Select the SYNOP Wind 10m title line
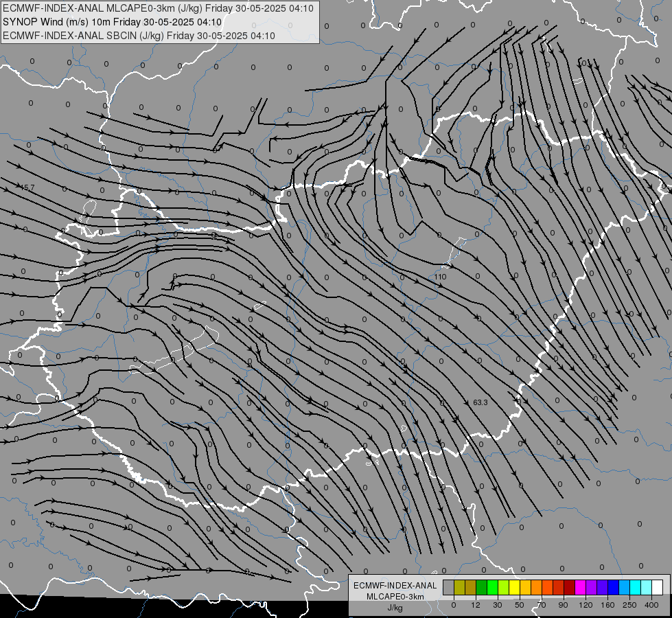This screenshot has height=618, width=672. 113,22
